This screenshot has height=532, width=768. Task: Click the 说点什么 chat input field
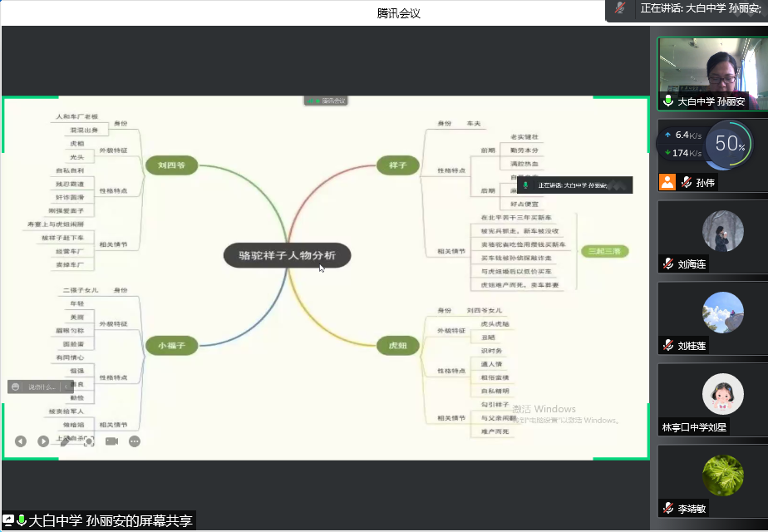(x=42, y=387)
